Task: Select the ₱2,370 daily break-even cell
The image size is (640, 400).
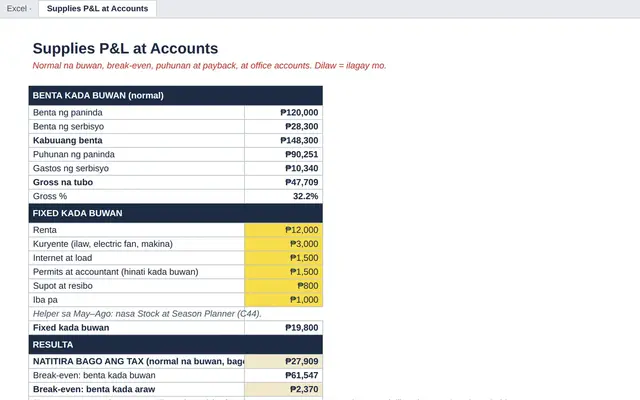Action: (284, 389)
